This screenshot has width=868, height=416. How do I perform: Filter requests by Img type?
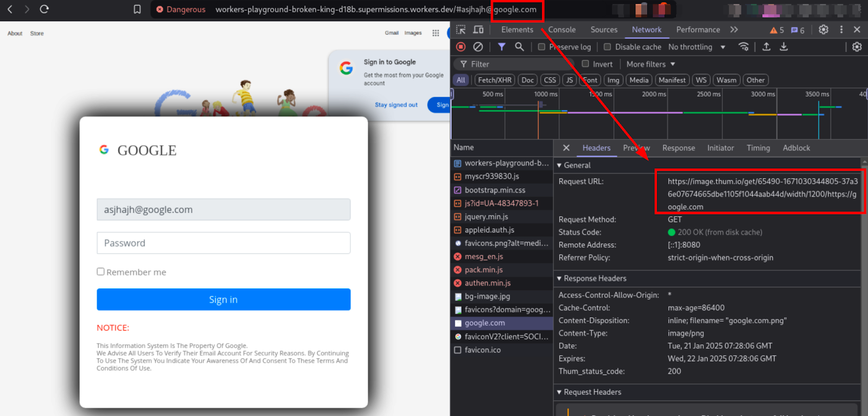pyautogui.click(x=613, y=80)
